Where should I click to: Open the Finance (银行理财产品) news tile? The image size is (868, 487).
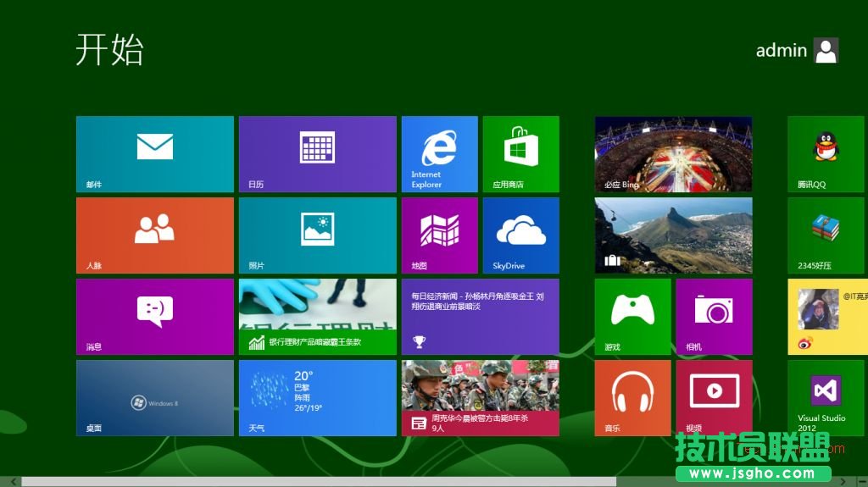[317, 317]
